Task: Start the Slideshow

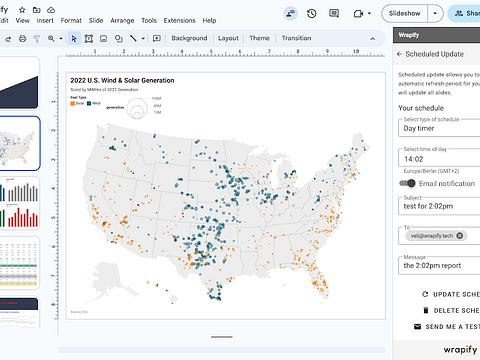Action: pos(404,13)
